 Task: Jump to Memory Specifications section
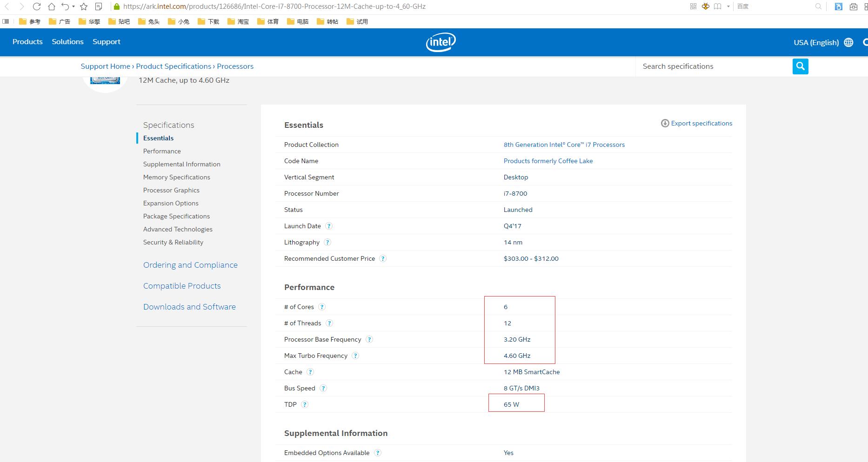(176, 177)
